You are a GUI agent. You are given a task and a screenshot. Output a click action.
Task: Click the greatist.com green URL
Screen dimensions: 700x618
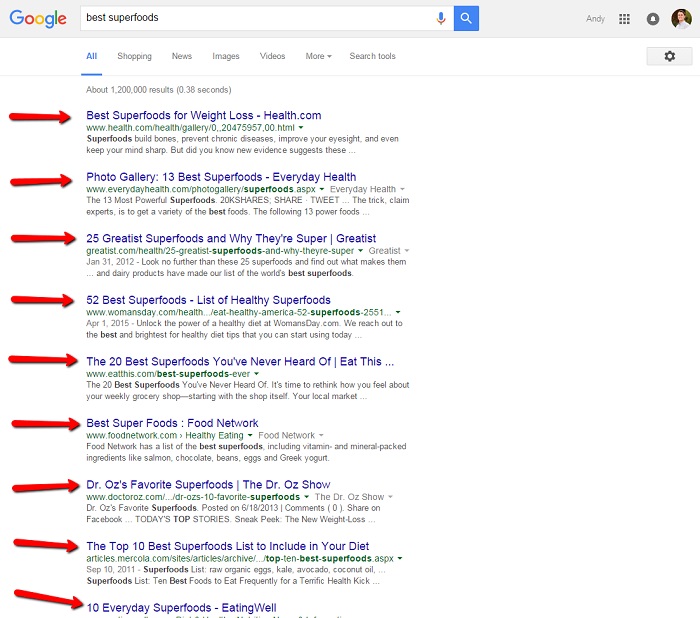[220, 251]
